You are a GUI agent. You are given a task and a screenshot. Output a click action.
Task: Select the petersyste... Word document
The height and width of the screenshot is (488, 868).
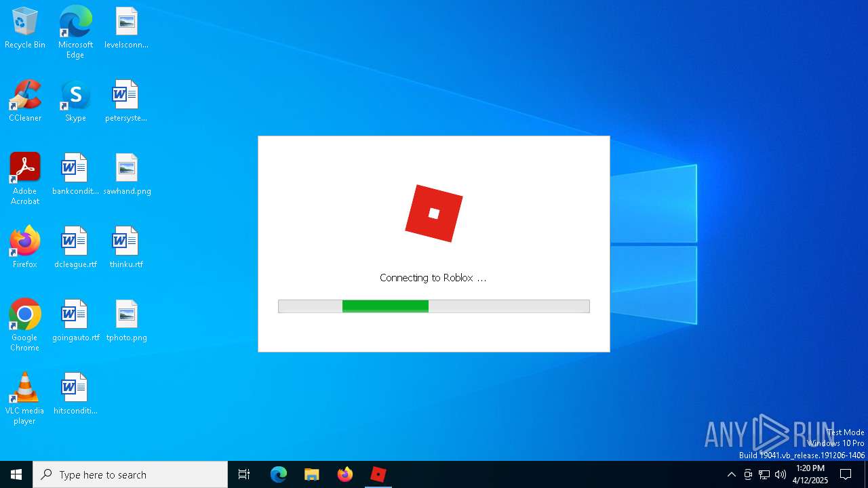pyautogui.click(x=126, y=102)
